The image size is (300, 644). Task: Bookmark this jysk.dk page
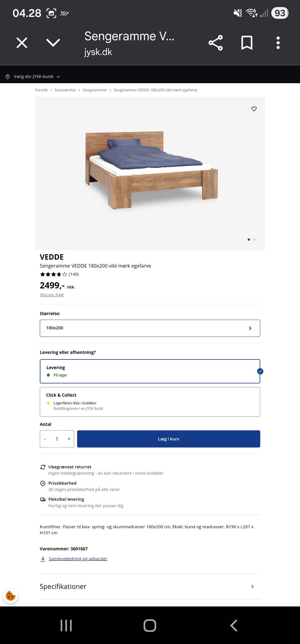(x=247, y=43)
